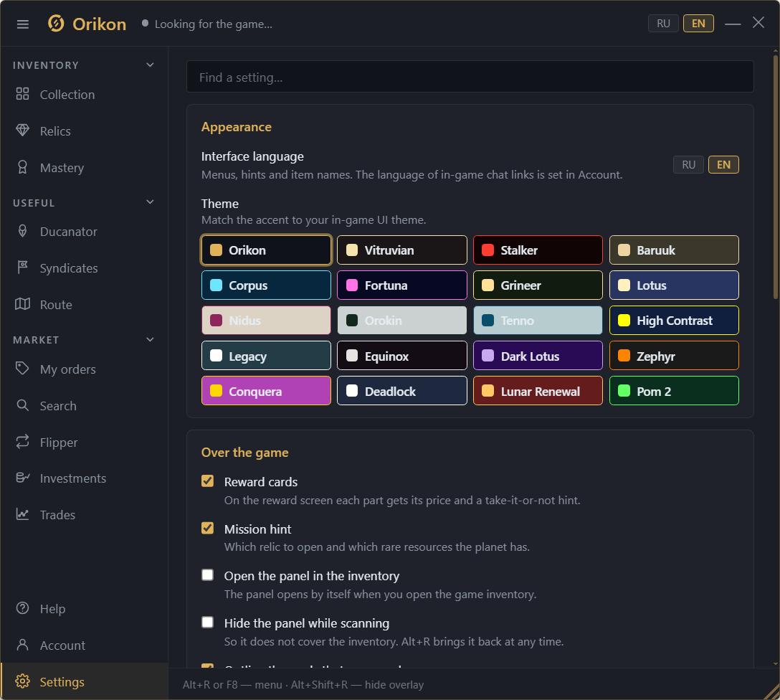The image size is (780, 700).
Task: Apply the Fortuna theme
Action: pyautogui.click(x=402, y=285)
